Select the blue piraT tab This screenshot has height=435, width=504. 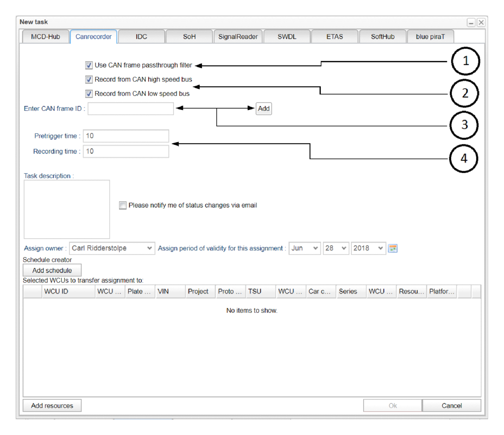pos(430,37)
